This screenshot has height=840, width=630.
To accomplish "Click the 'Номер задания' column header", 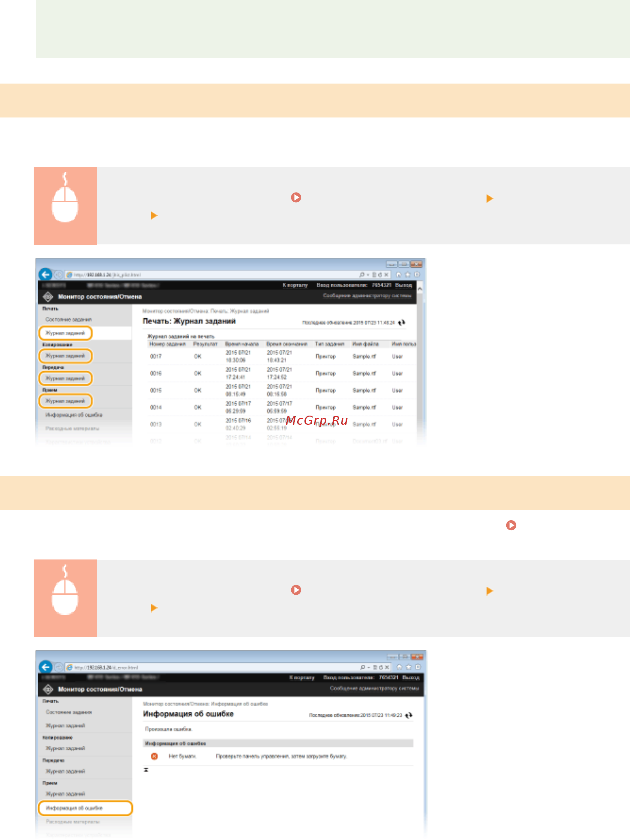I will point(167,344).
